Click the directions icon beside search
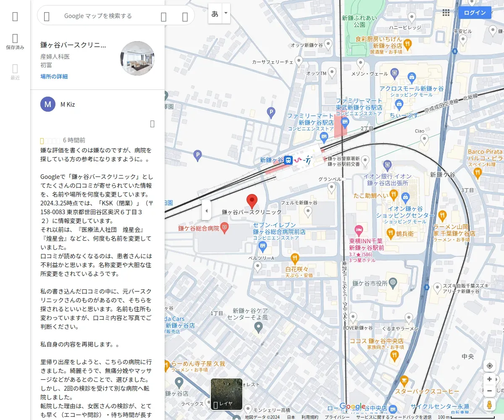 point(185,16)
